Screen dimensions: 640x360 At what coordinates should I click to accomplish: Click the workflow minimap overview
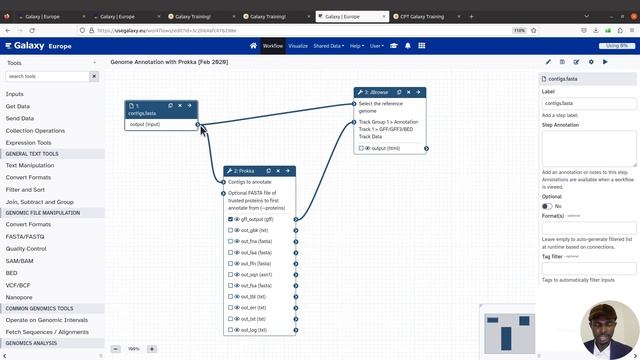point(509,333)
